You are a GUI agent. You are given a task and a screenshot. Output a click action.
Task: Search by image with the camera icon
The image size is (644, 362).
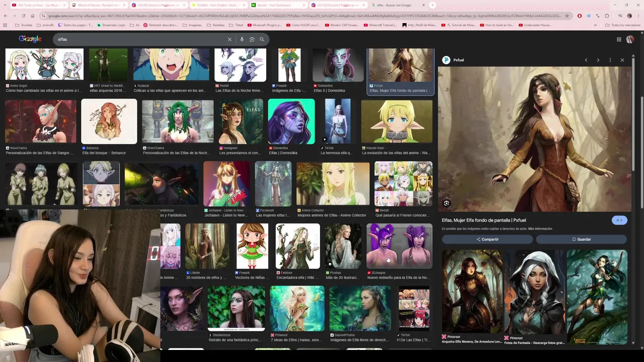(x=252, y=39)
